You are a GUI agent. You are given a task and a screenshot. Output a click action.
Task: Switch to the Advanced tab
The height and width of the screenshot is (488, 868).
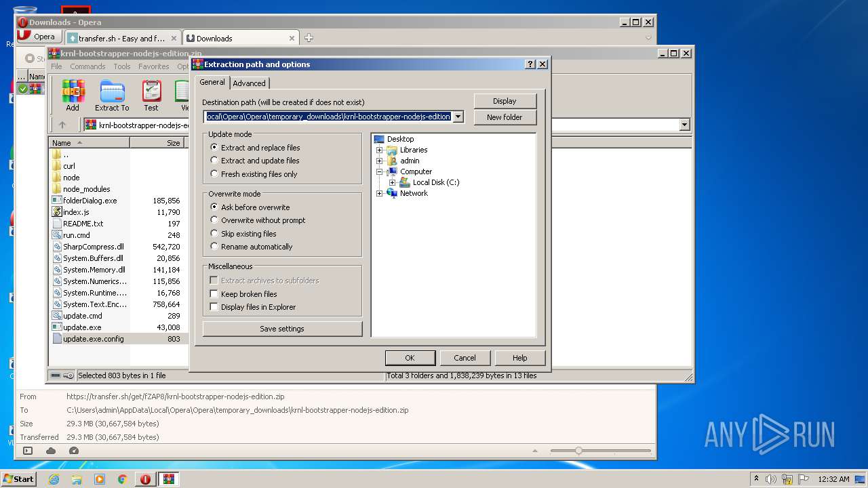(x=250, y=83)
